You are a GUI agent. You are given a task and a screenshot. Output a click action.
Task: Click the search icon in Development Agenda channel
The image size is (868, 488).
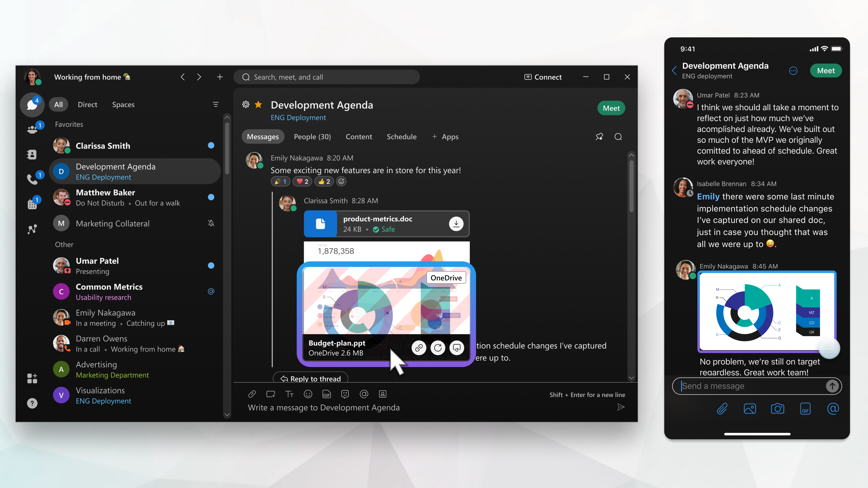(x=618, y=136)
